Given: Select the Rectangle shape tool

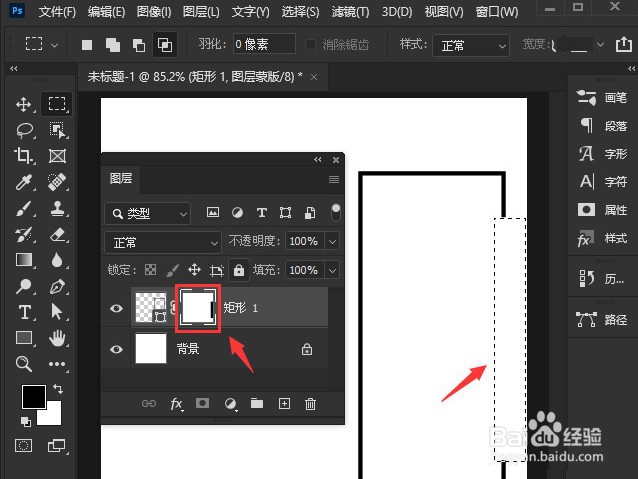Looking at the screenshot, I should point(24,338).
